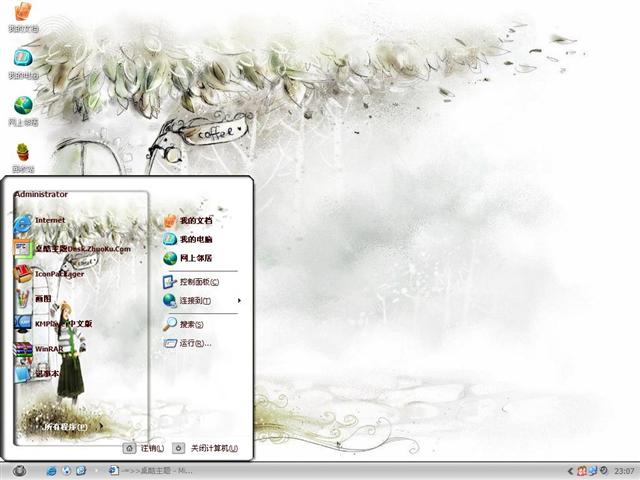Open 画图 paint program in Start menu
640x480 pixels.
click(33, 299)
